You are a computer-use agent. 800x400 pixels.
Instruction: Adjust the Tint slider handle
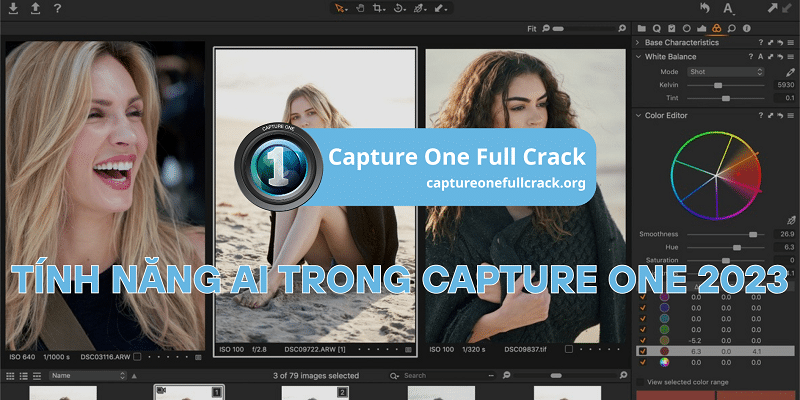coord(726,98)
